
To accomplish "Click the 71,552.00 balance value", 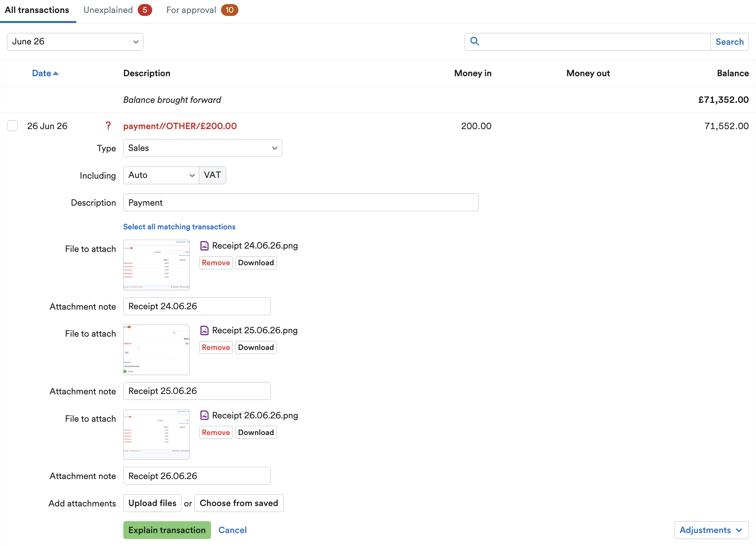I will point(726,126).
